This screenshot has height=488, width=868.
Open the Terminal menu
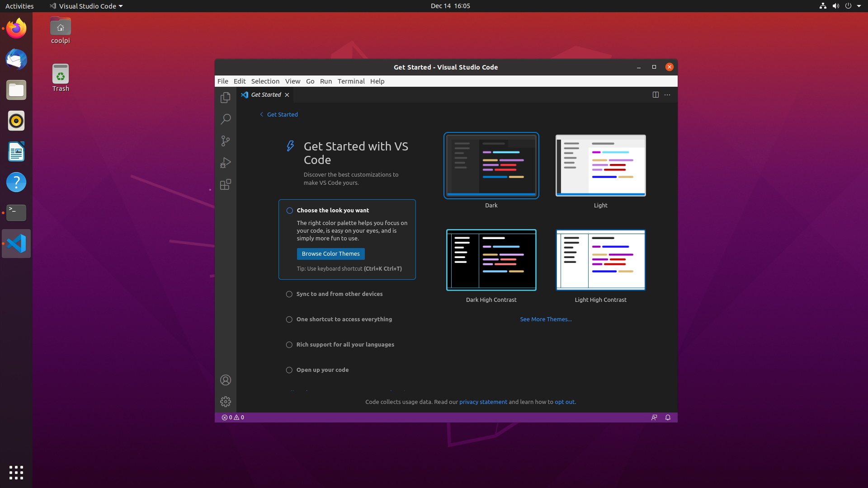pyautogui.click(x=351, y=81)
